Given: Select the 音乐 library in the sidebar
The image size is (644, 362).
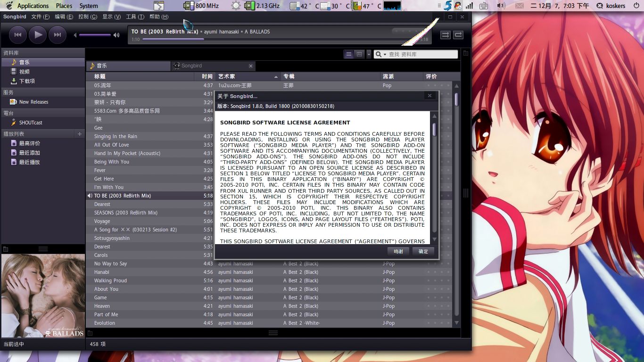Looking at the screenshot, I should (x=42, y=62).
